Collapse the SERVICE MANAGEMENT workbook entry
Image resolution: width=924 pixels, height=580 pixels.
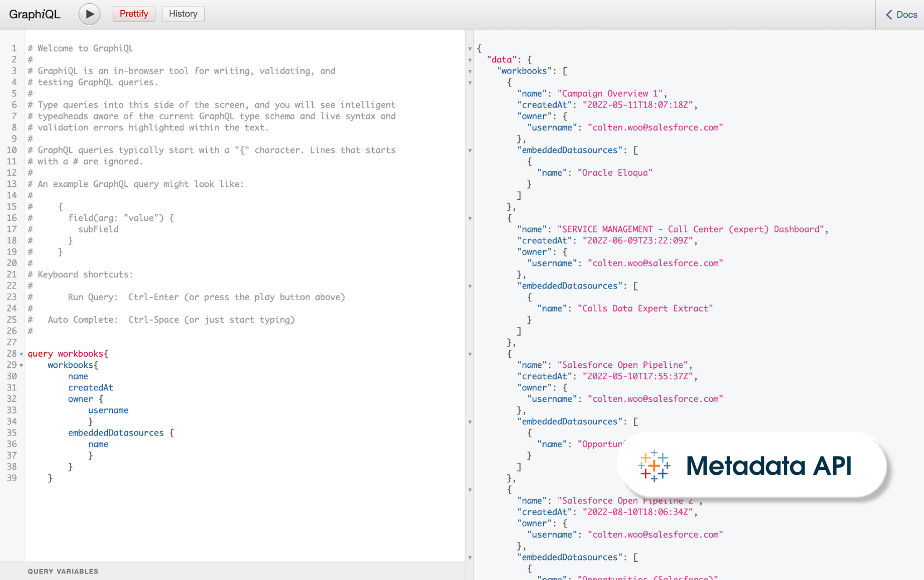(x=470, y=219)
